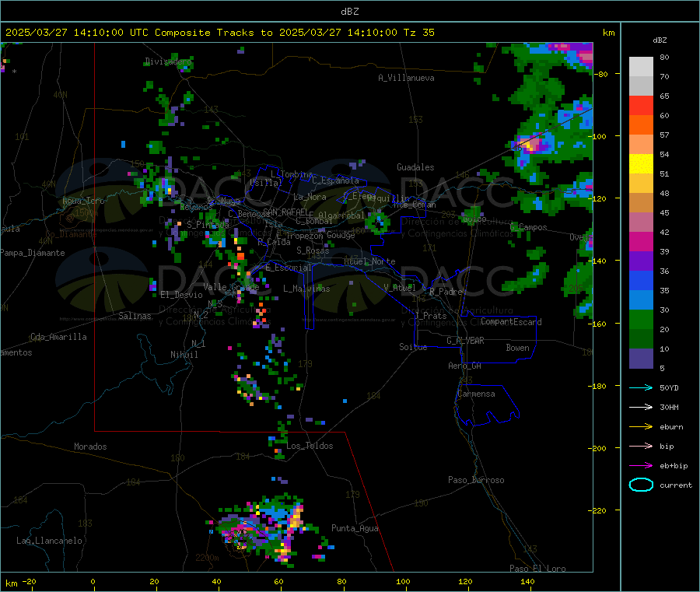
Task: Click the Guadales map label
Action: pos(415,167)
